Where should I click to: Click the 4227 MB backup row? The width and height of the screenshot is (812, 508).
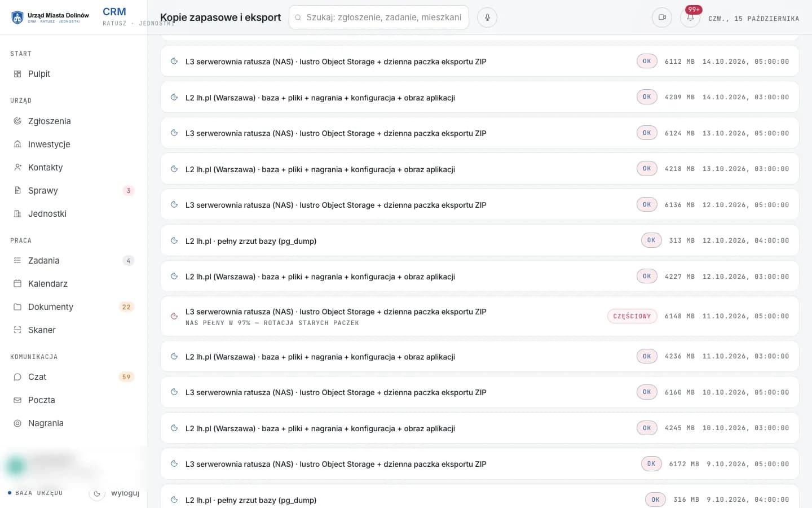[480, 277]
